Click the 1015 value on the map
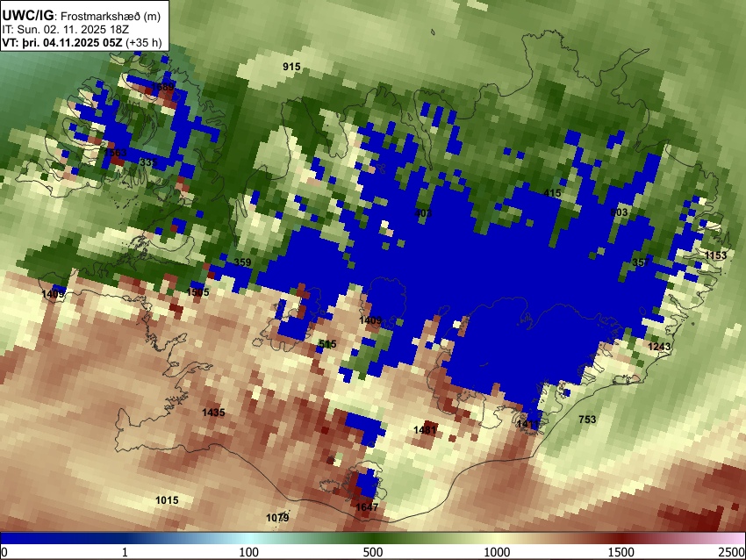The image size is (746, 560). [167, 500]
